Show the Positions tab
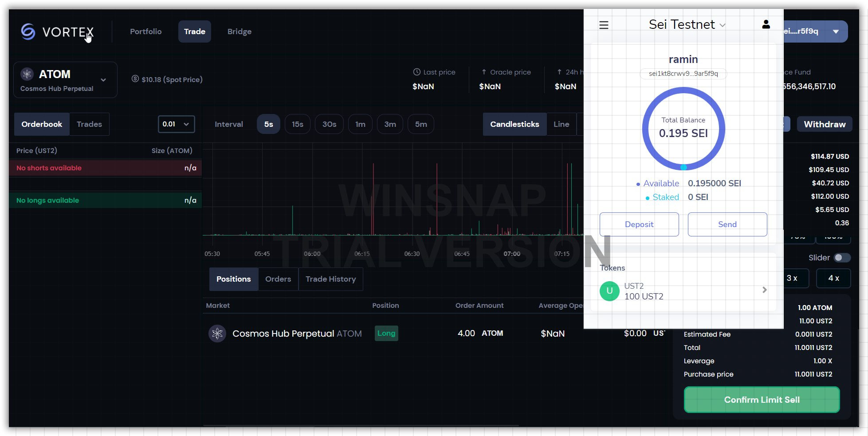868x436 pixels. [234, 279]
